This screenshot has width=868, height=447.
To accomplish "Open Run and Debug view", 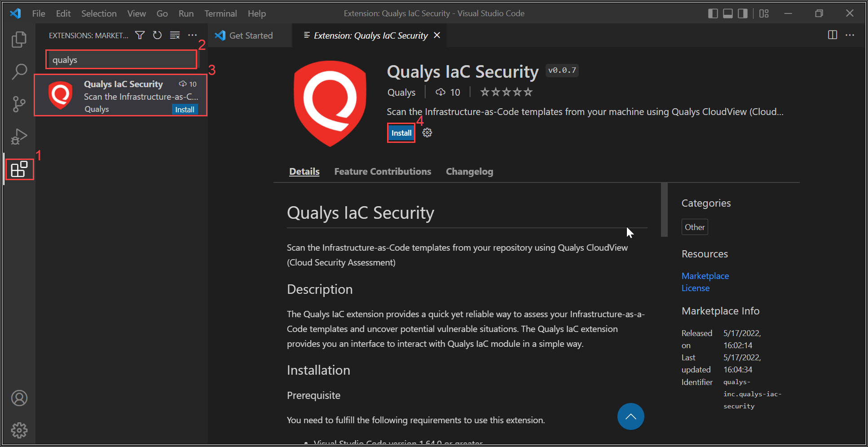I will tap(19, 137).
